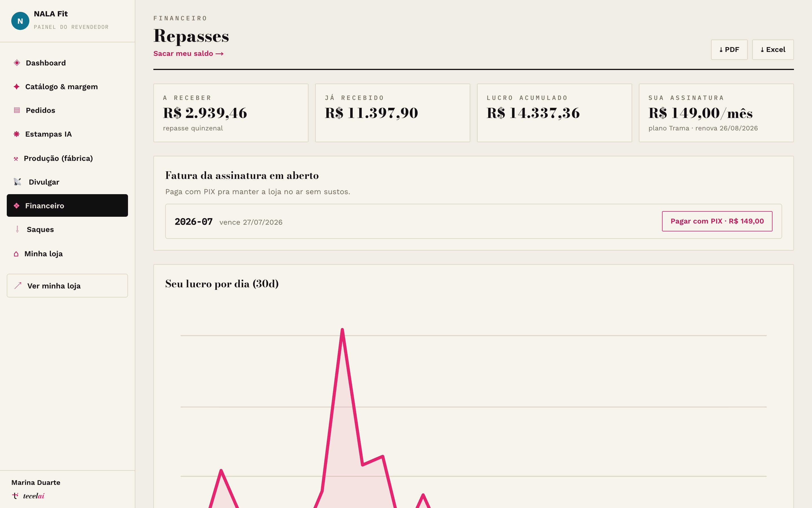Click 'Seu lucro por dia (30d)' chart title
Viewport: 812px width, 508px height.
[222, 284]
